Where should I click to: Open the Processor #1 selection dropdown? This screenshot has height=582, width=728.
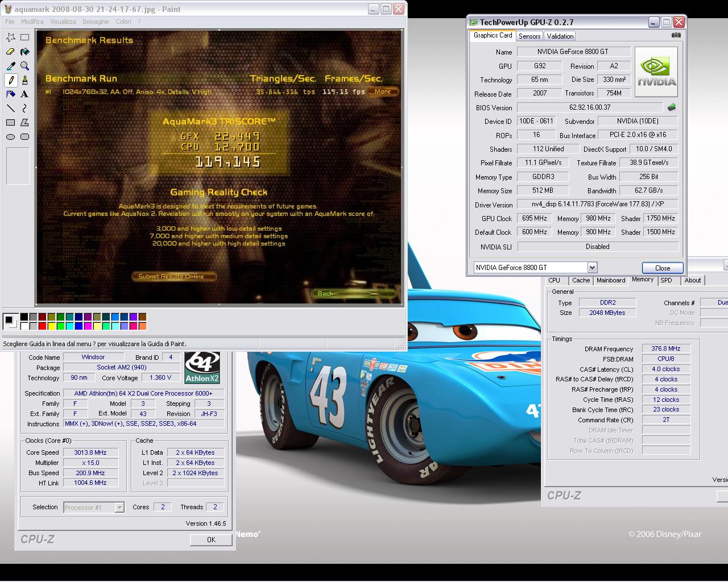point(119,507)
